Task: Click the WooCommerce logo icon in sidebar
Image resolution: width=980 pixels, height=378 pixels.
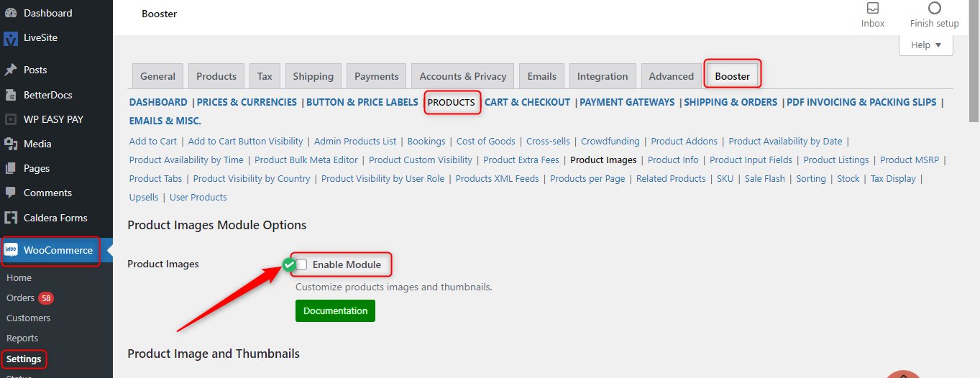Action: pos(11,250)
